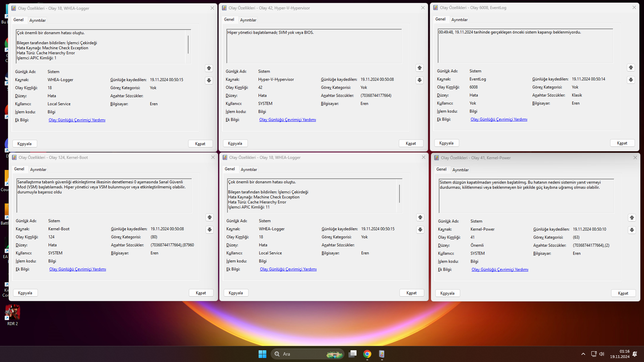Click title icon of Olay 6008 EventLog window
Image resolution: width=644 pixels, height=362 pixels.
(436, 8)
